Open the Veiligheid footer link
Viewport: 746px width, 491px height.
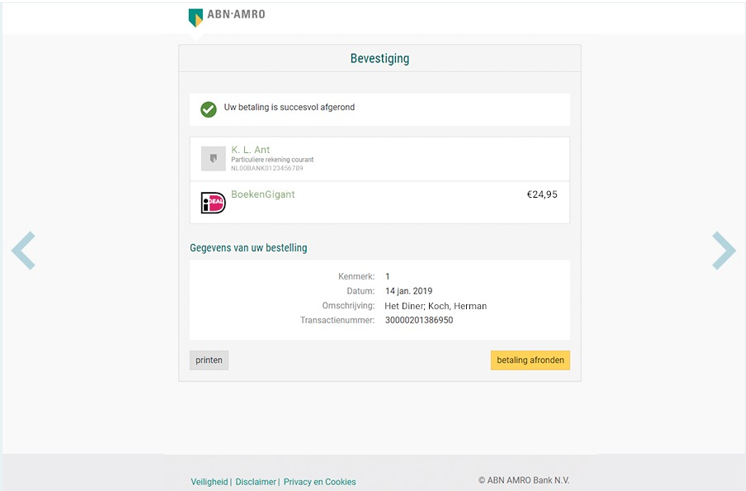point(209,481)
